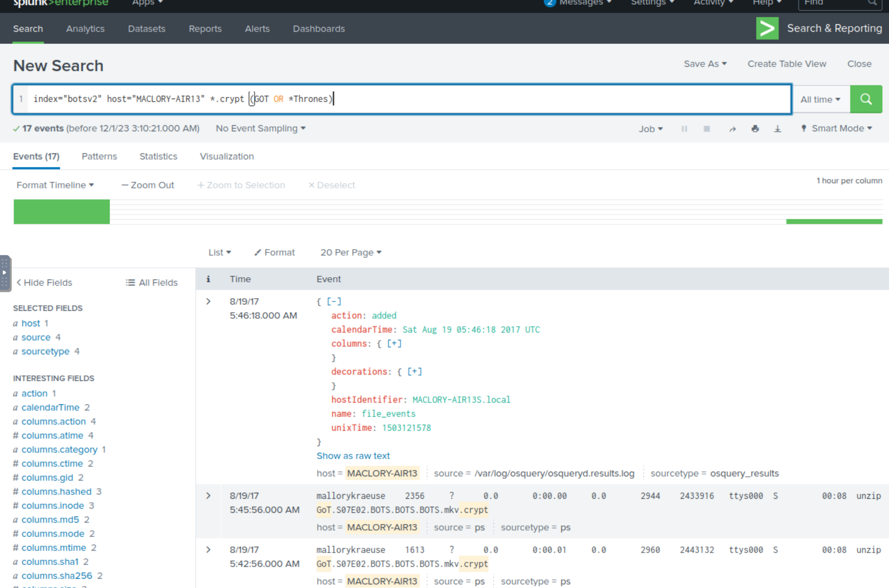Expand the 5:46:18 AM event row
Image resolution: width=889 pixels, height=588 pixels.
[x=208, y=301]
